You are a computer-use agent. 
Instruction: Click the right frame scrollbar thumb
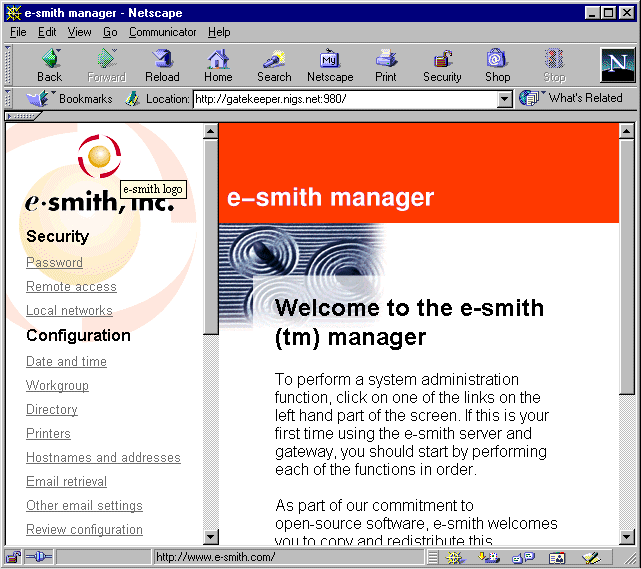tap(627, 267)
